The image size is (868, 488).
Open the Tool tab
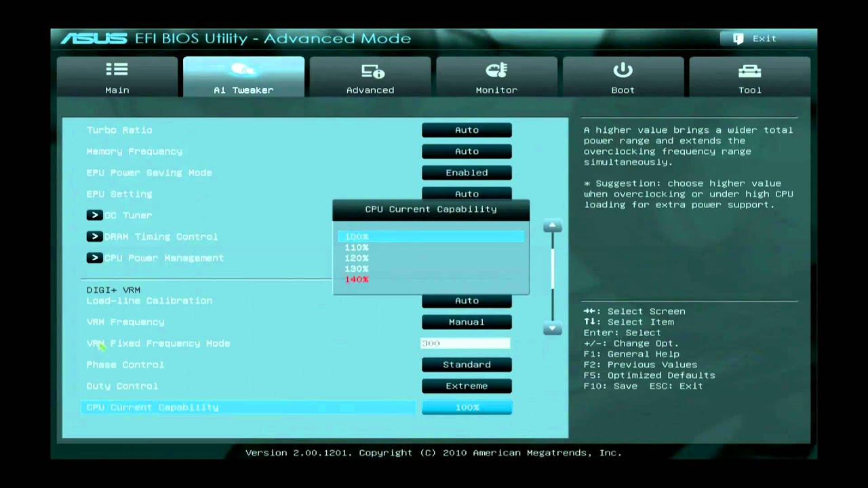[750, 77]
